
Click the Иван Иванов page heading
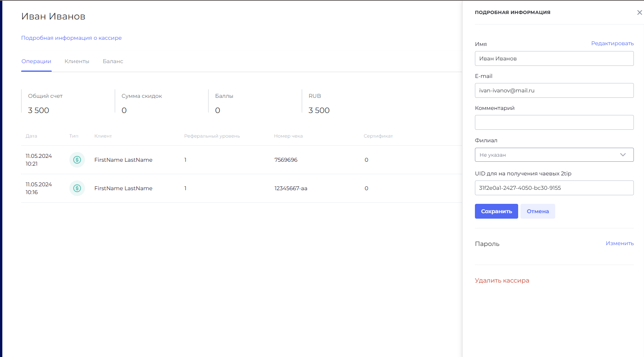pos(53,16)
